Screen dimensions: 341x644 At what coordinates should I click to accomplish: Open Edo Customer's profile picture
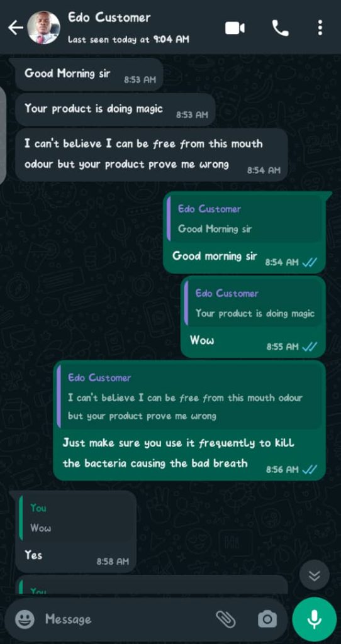coord(43,28)
